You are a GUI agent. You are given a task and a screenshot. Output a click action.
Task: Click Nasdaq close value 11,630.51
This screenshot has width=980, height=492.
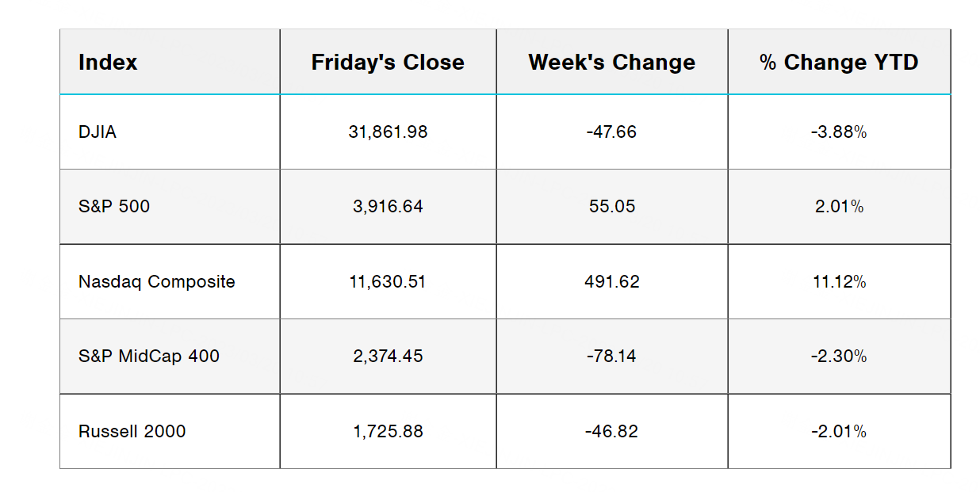pos(388,282)
